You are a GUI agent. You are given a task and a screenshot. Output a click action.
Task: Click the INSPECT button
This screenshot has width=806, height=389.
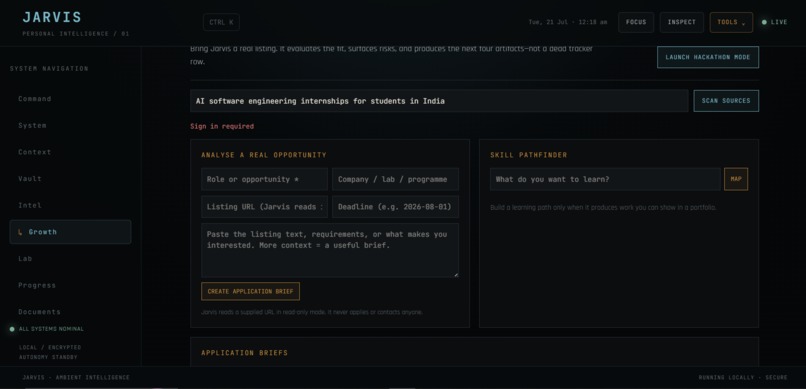tap(682, 22)
